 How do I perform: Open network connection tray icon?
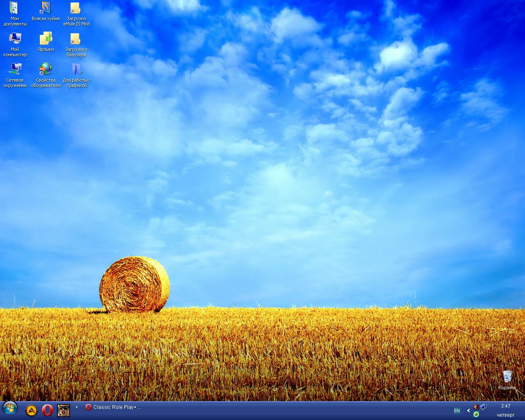(484, 407)
